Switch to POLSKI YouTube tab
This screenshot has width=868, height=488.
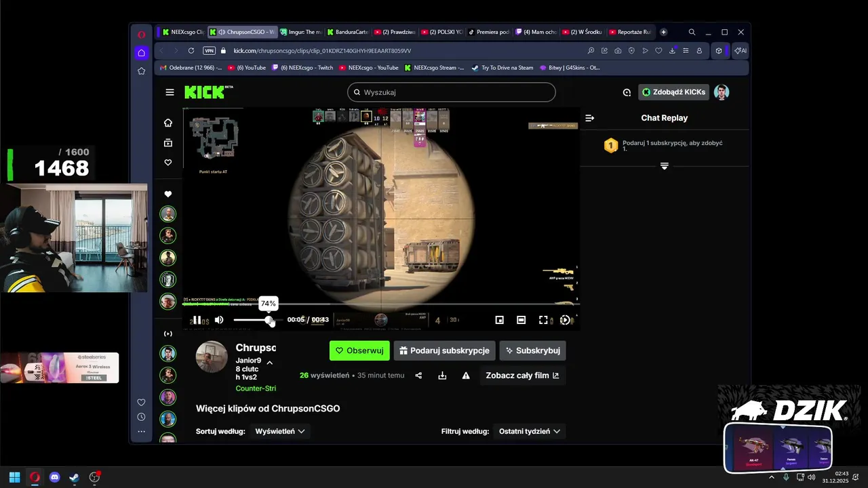(x=441, y=32)
